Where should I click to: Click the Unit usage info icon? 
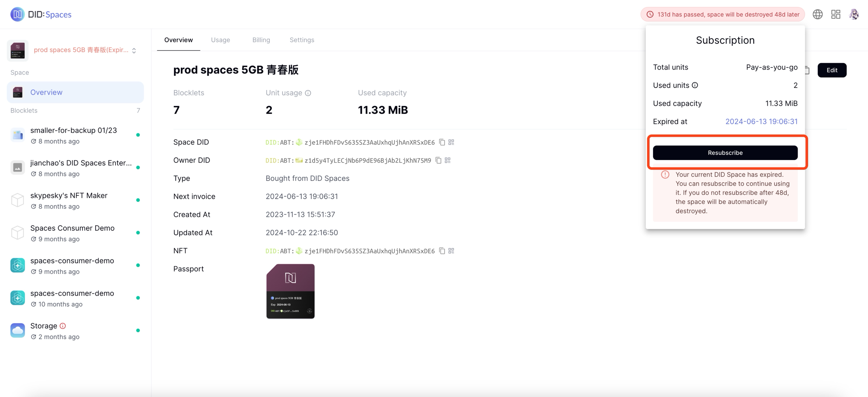(308, 93)
